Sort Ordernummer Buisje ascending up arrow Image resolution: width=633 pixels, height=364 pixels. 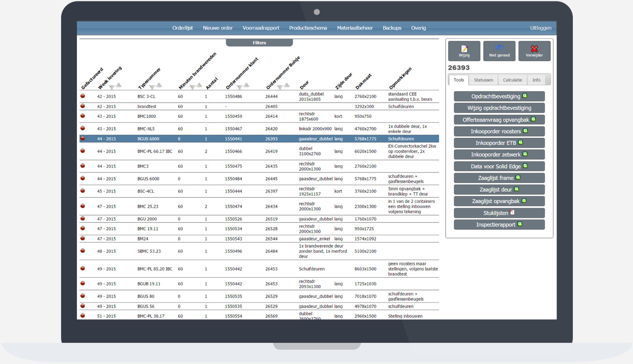[x=287, y=85]
